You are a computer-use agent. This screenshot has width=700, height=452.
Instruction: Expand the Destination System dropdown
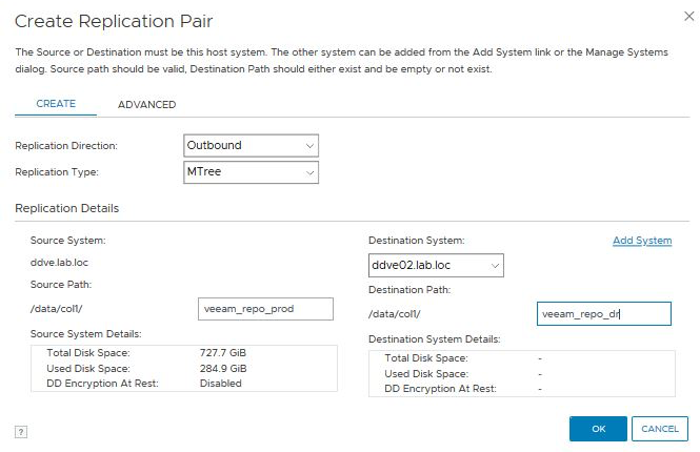436,265
